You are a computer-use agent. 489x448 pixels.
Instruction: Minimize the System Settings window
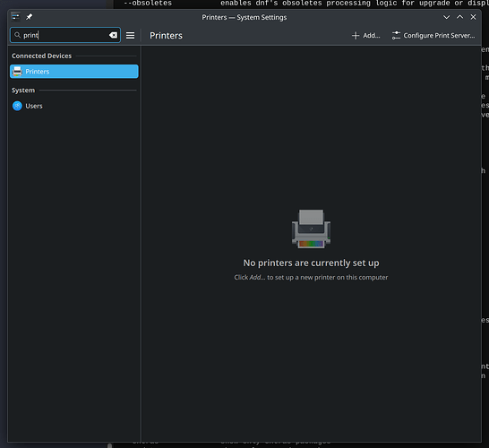tap(446, 17)
